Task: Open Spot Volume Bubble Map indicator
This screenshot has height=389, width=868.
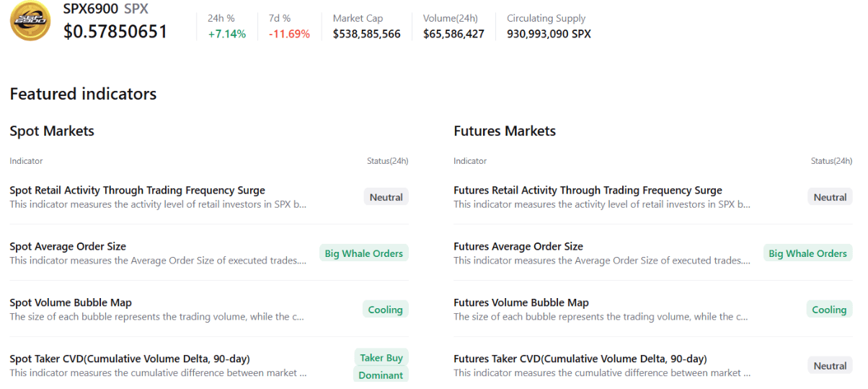Action: (x=71, y=303)
